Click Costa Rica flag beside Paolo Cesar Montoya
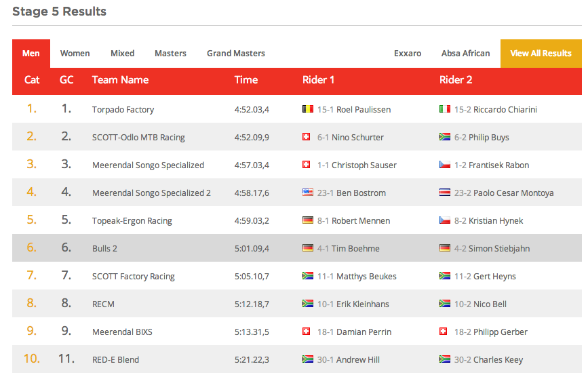Screen dimensions: 588x379 (444, 193)
